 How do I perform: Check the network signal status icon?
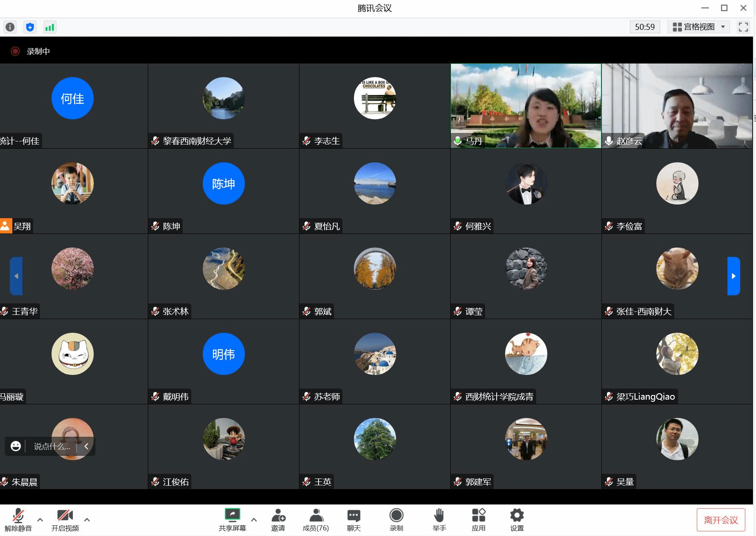pos(50,27)
